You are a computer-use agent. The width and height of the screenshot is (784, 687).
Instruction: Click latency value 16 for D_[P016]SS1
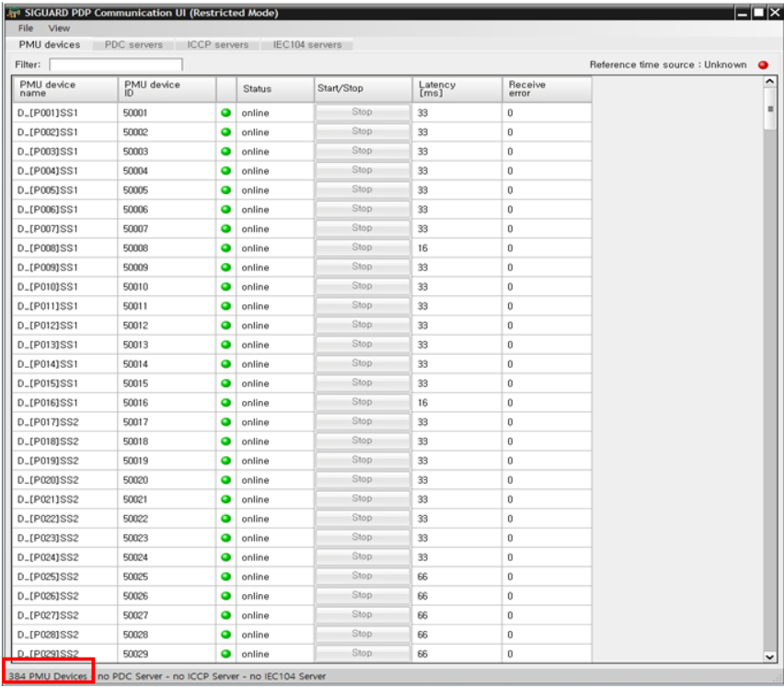point(423,403)
